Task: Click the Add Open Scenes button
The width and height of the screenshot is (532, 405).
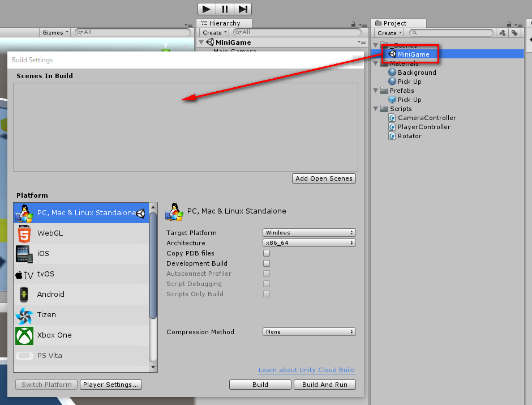Action: [324, 178]
